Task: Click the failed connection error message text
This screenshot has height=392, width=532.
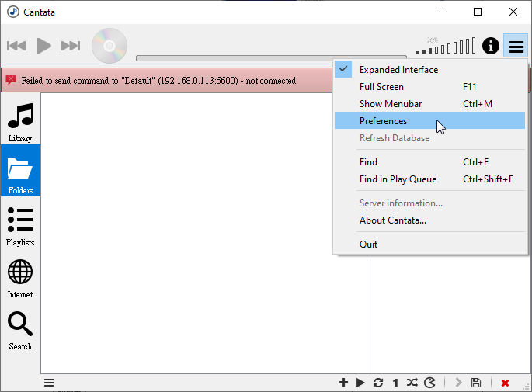Action: click(x=158, y=81)
